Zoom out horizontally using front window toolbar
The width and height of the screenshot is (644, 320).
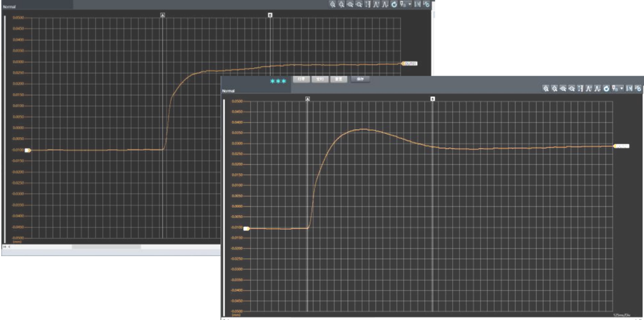(x=572, y=89)
